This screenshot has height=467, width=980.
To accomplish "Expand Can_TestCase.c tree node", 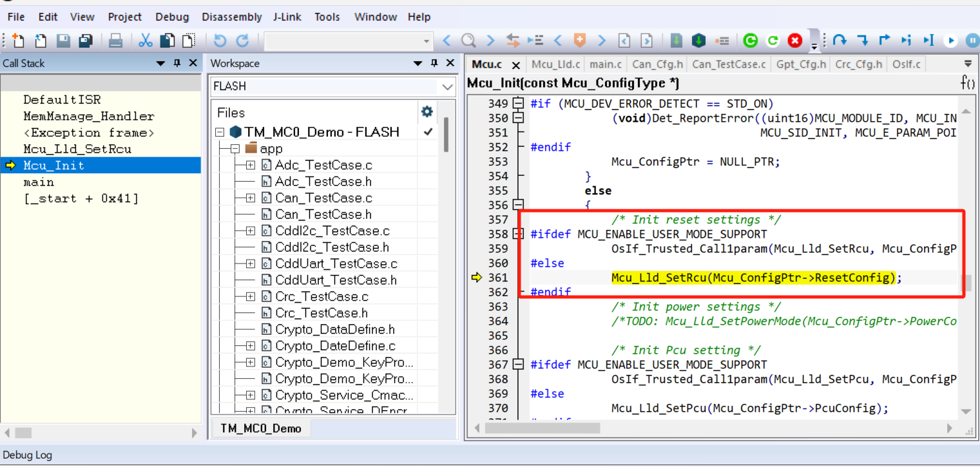I will 250,198.
